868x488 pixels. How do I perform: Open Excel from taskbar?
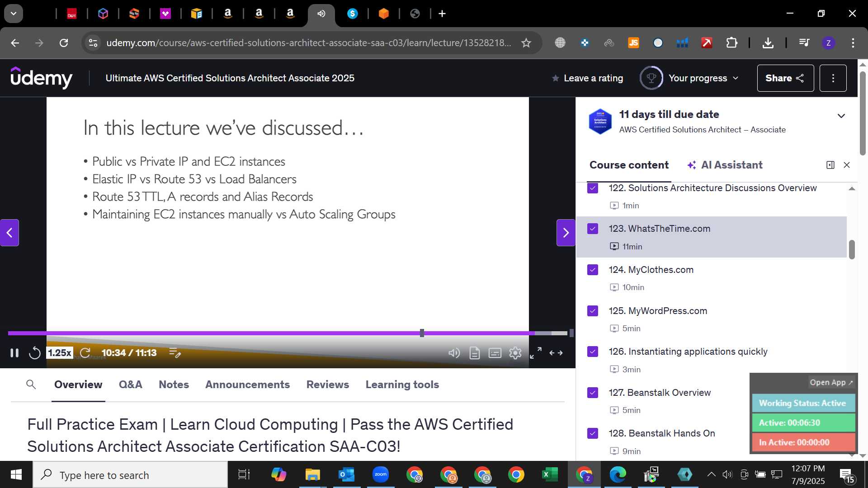point(550,475)
